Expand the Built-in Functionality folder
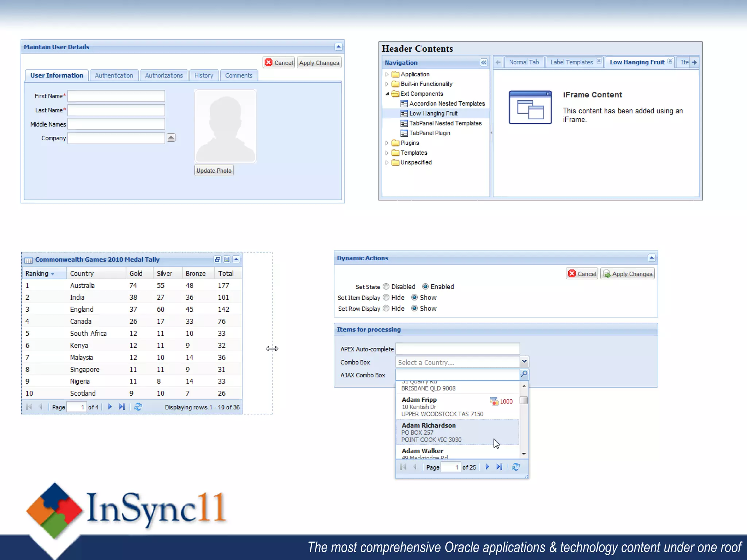 coord(387,84)
